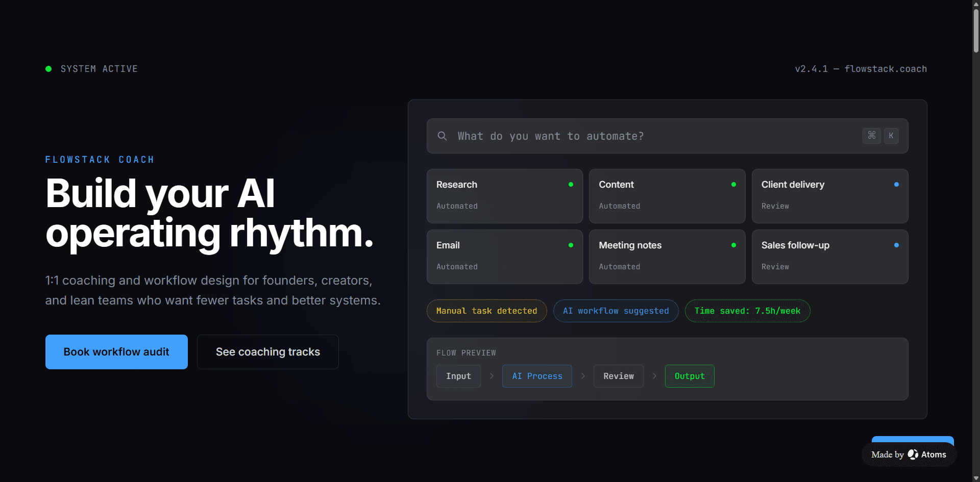Screen dimensions: 980x482
Task: Open the Research workflow card
Action: tap(505, 196)
